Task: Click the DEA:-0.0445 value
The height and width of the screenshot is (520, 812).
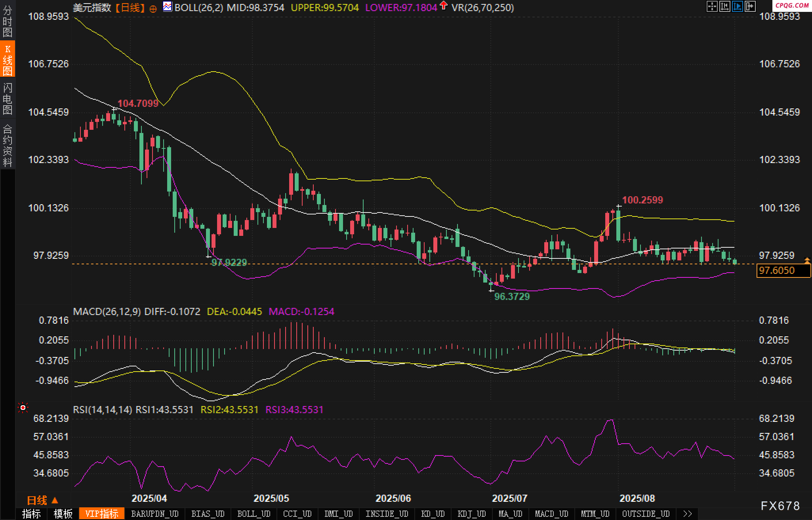Action: click(x=234, y=311)
